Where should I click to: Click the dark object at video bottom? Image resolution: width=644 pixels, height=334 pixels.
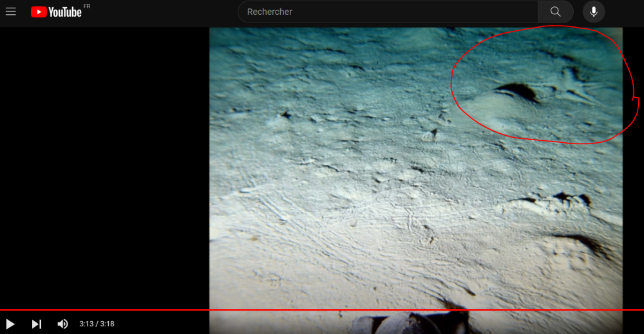(x=412, y=322)
